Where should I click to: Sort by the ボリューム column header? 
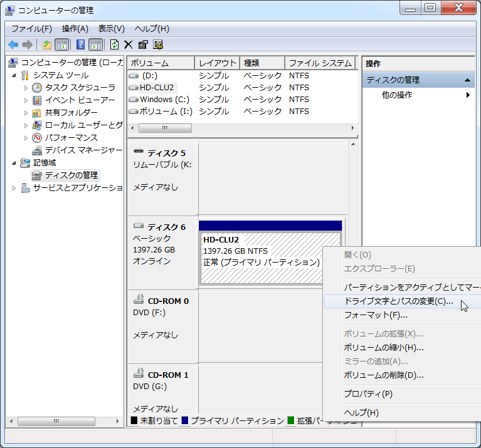(x=161, y=63)
